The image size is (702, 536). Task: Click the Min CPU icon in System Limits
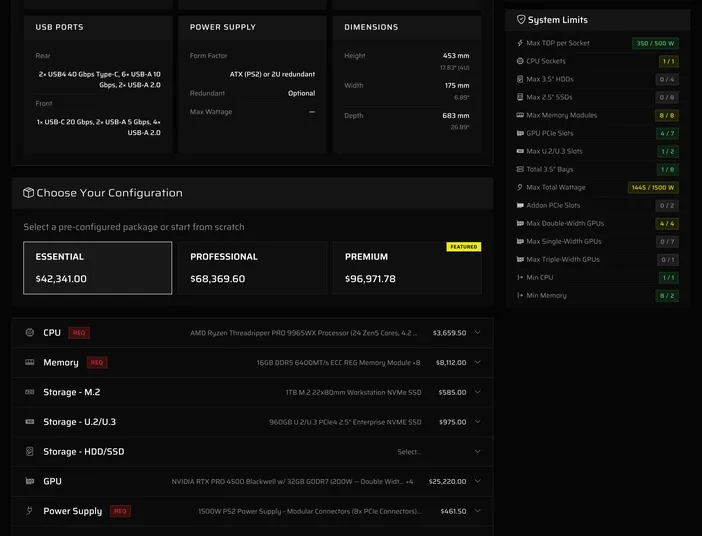pyautogui.click(x=520, y=277)
